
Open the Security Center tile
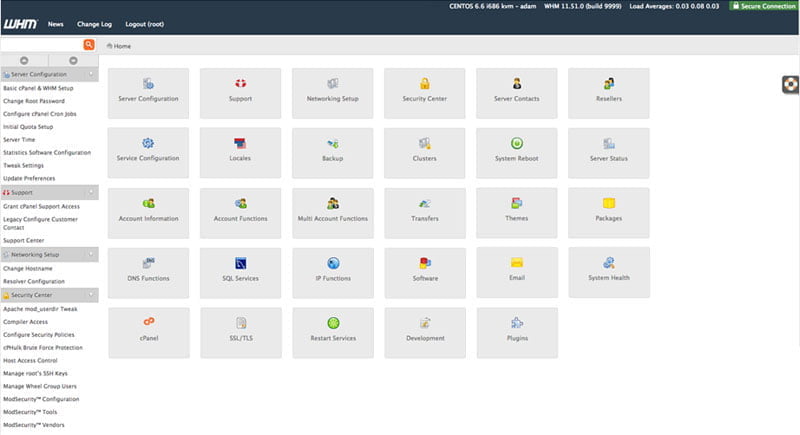[424, 93]
